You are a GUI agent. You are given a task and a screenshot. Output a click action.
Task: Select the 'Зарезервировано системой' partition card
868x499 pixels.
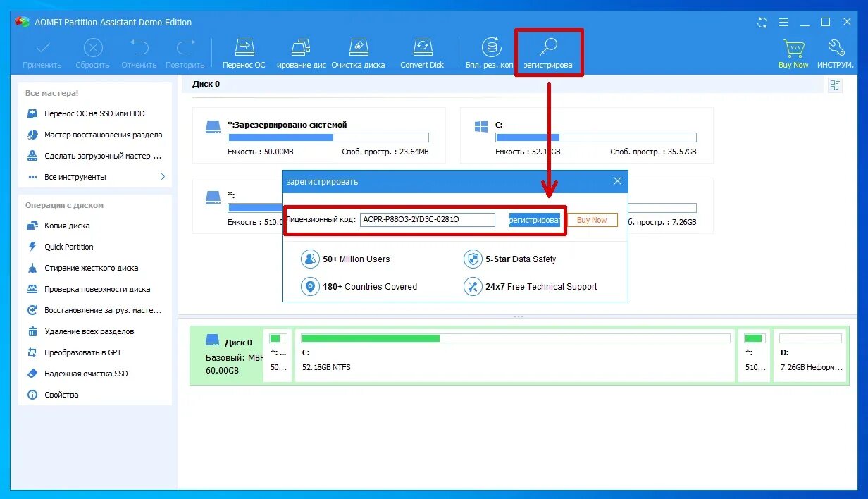(x=319, y=135)
